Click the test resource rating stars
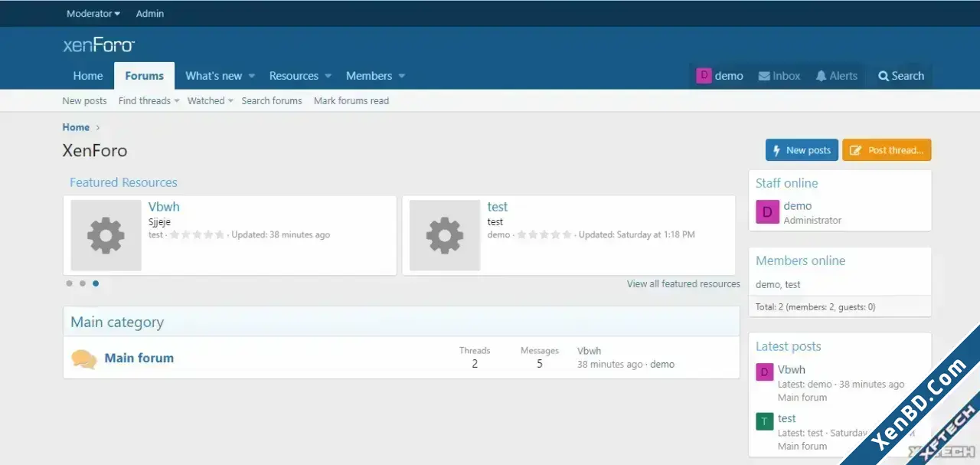The height and width of the screenshot is (465, 980). pyautogui.click(x=544, y=235)
